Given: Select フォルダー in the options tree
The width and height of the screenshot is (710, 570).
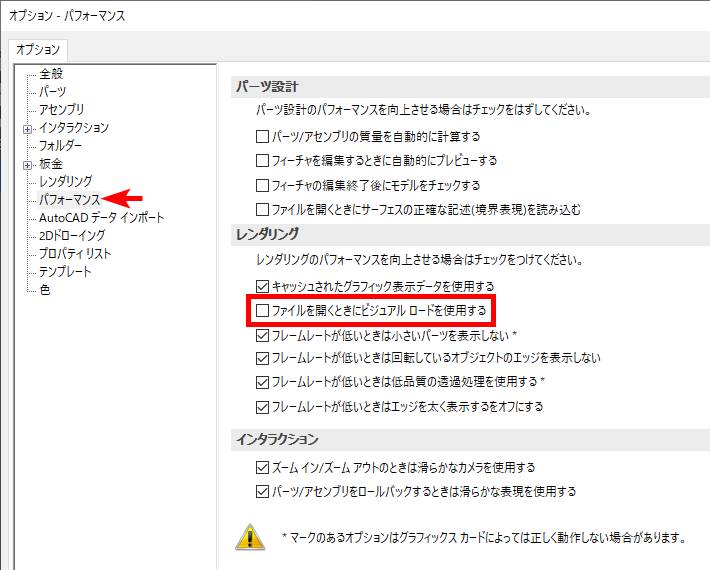Looking at the screenshot, I should 61,146.
